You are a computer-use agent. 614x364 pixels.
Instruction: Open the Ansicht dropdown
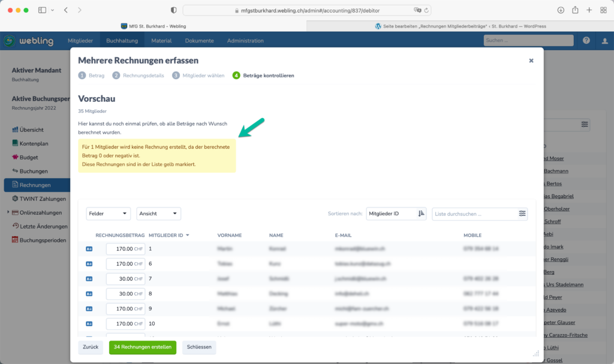tap(158, 213)
